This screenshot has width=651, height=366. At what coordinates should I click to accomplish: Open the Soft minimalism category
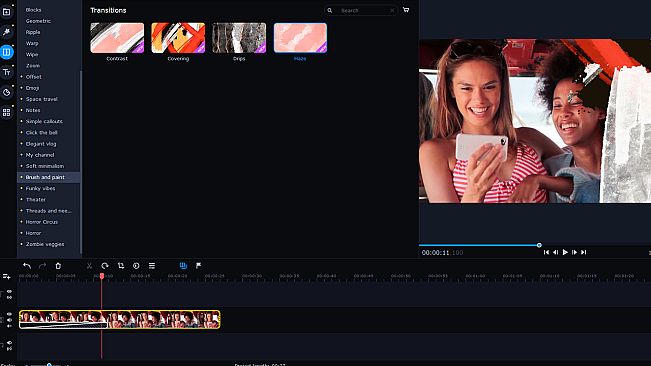tap(45, 166)
